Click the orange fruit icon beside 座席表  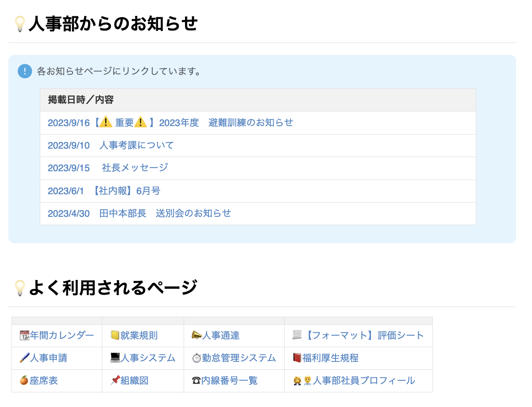coord(24,381)
